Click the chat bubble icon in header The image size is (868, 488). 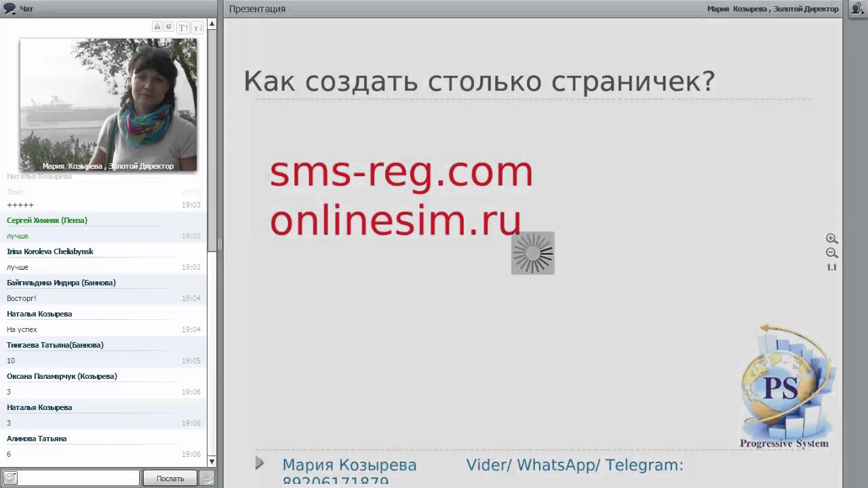[x=9, y=9]
